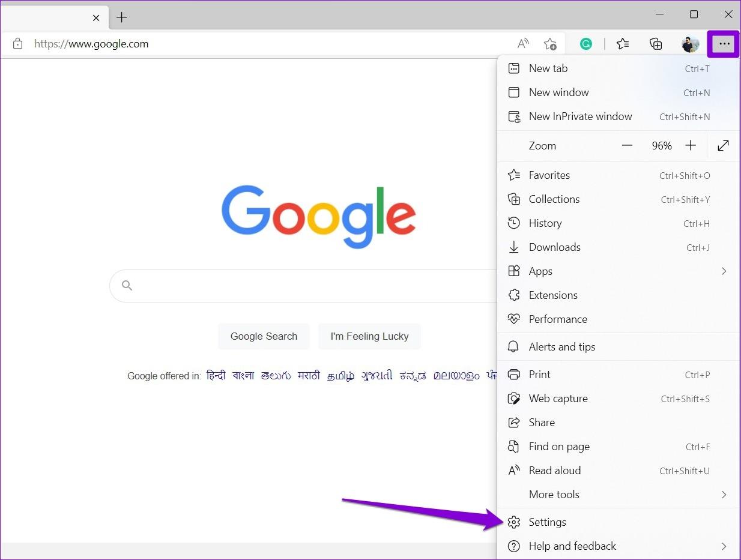Select the Read aloud icon in address bar
The height and width of the screenshot is (560, 741).
click(x=523, y=43)
